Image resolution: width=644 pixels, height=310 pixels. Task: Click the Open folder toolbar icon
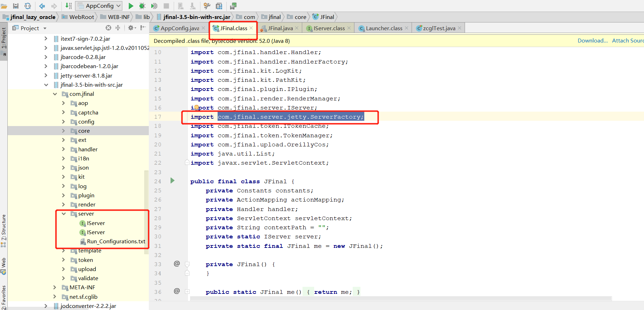pyautogui.click(x=4, y=6)
